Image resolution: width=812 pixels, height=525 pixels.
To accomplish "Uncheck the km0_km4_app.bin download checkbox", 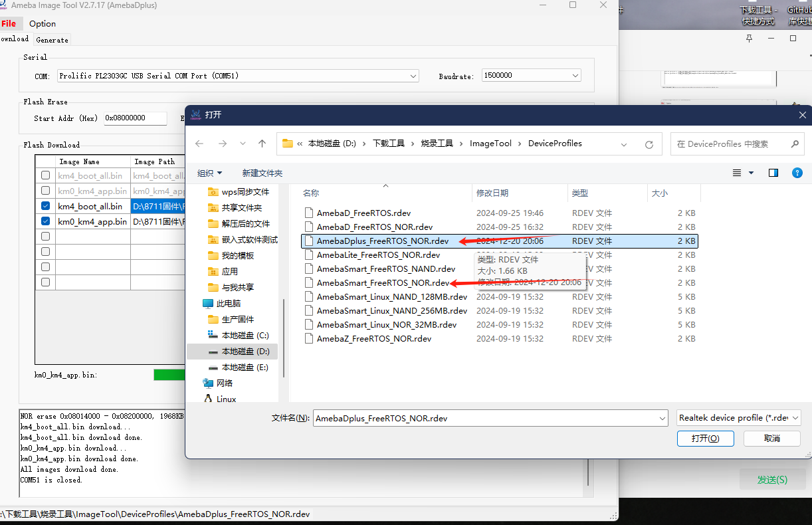I will 45,221.
